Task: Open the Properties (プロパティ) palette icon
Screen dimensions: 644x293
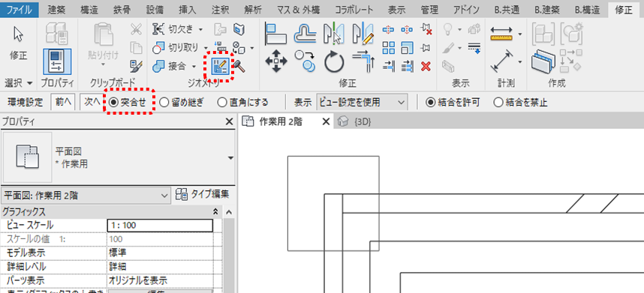Action: [57, 61]
